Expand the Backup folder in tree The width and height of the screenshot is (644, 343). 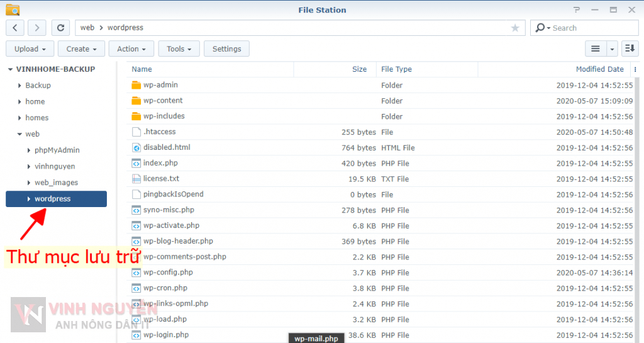point(20,86)
